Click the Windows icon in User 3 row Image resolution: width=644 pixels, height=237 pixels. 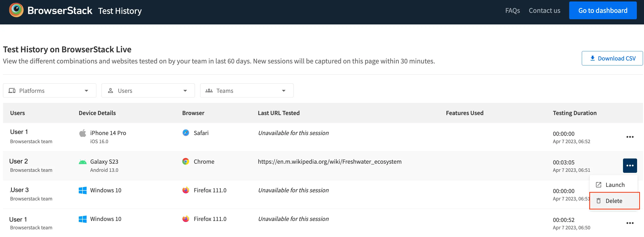pyautogui.click(x=82, y=191)
